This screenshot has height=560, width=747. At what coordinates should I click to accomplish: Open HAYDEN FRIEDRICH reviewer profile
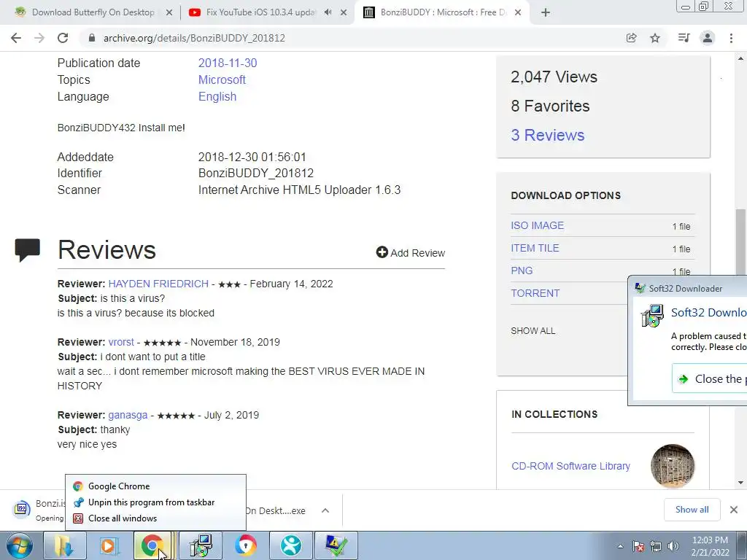(x=158, y=284)
